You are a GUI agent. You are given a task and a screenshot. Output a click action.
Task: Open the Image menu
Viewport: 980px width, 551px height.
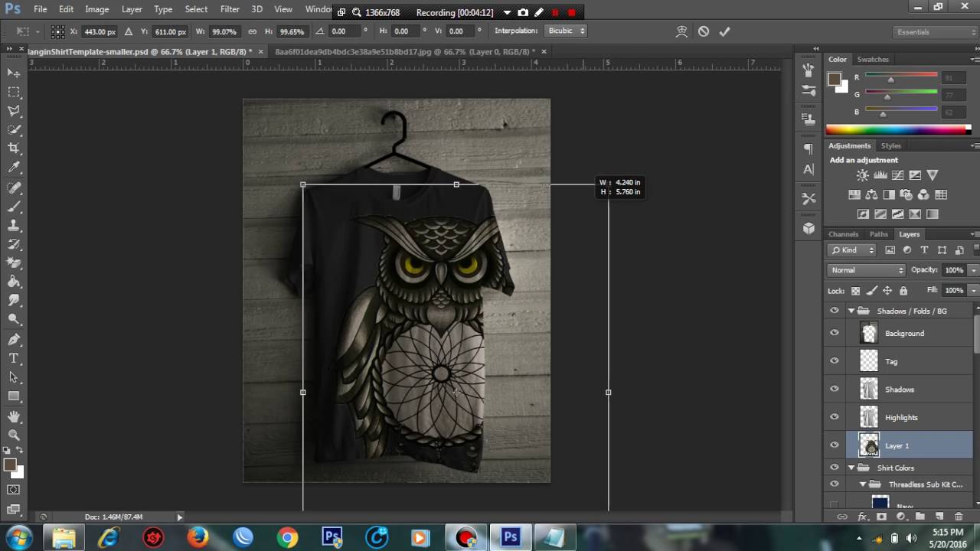point(96,9)
